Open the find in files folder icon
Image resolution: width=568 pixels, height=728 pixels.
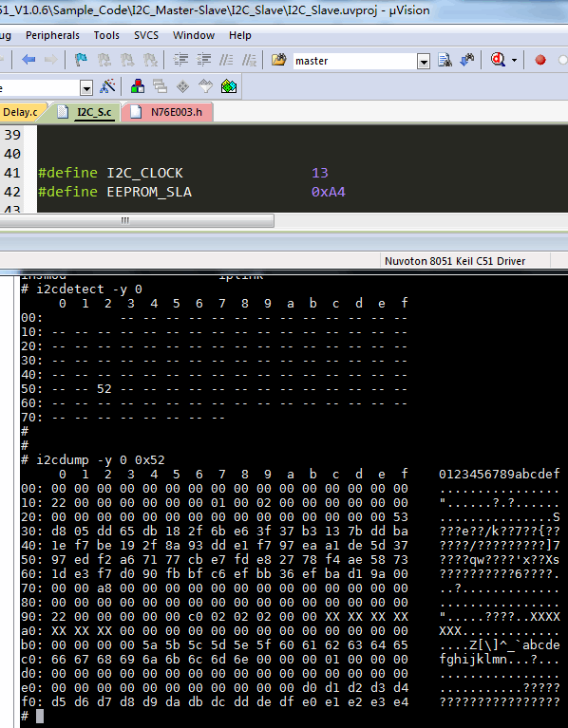click(278, 60)
